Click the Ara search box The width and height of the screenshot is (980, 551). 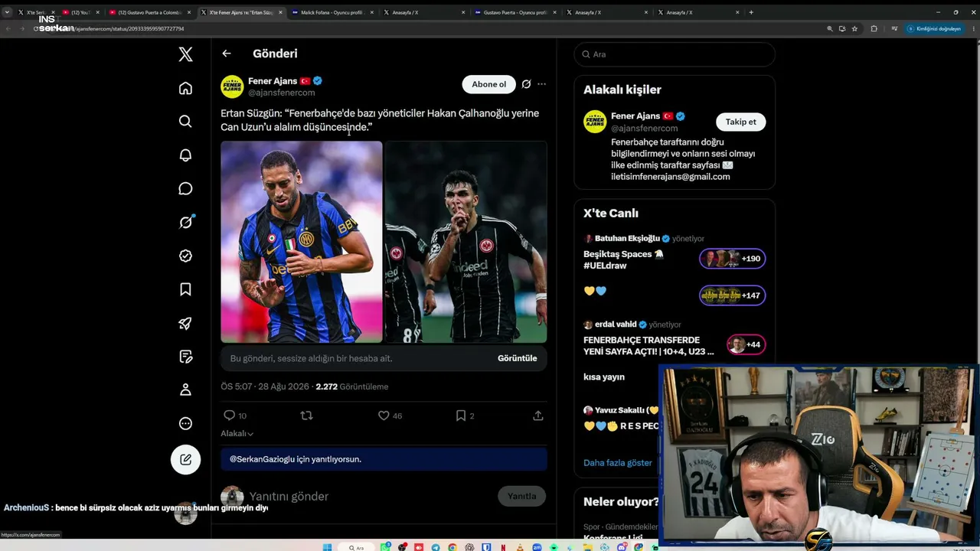point(675,54)
